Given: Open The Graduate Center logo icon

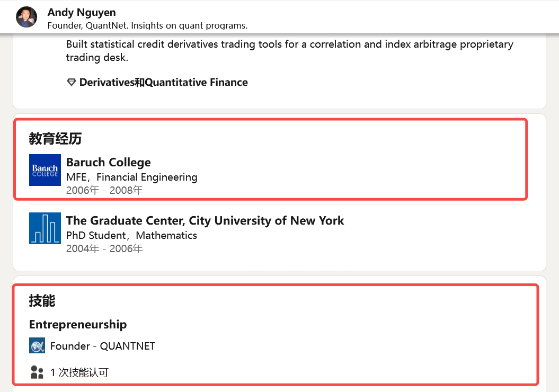Looking at the screenshot, I should 45,228.
